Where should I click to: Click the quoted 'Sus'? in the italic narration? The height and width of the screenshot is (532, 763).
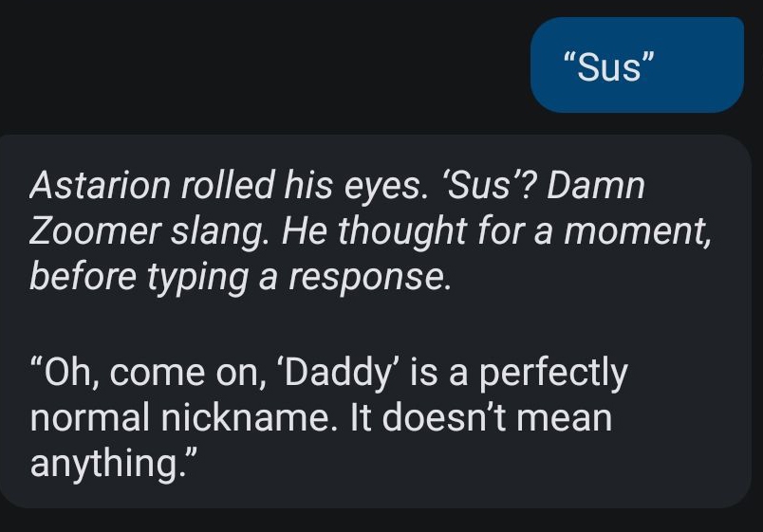487,185
